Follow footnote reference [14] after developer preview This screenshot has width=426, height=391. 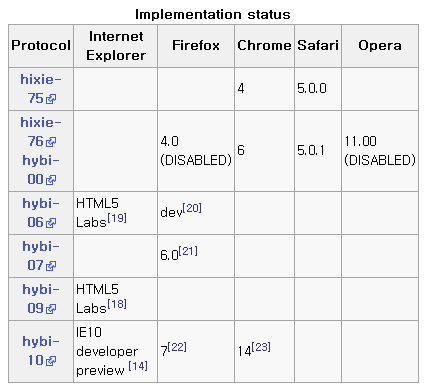138,366
